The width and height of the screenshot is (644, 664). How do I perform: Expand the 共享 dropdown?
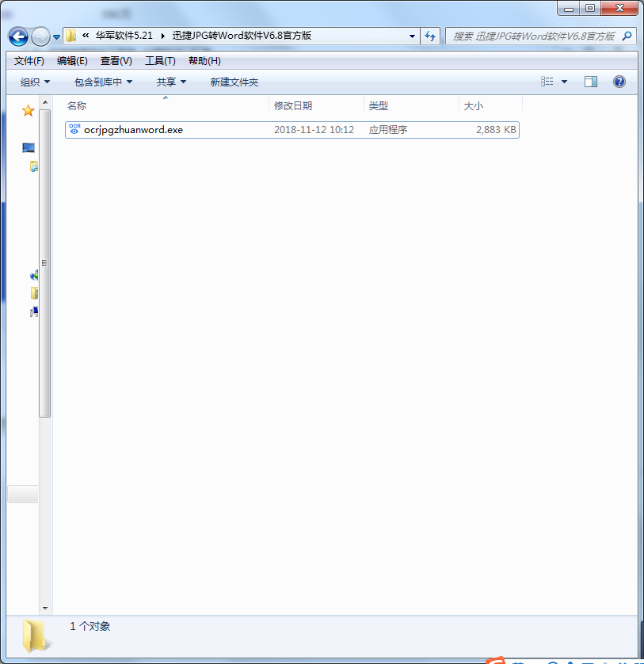coord(170,81)
